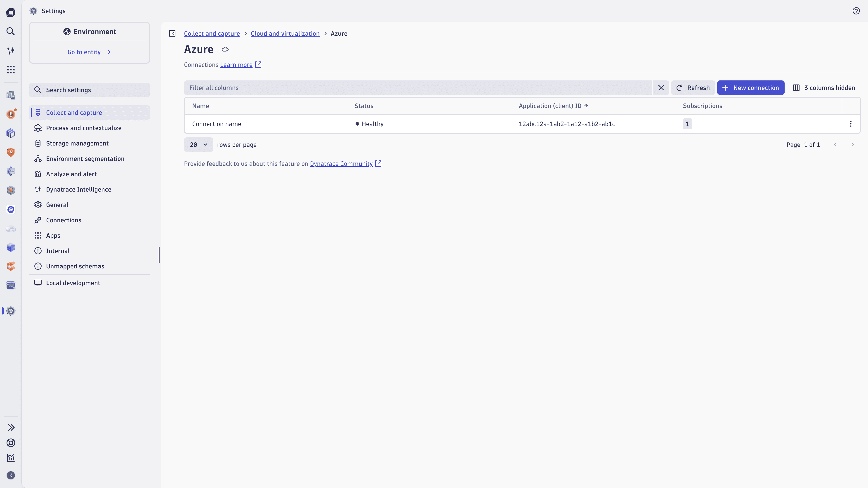This screenshot has height=488, width=868.
Task: Click the 12abc12a-1ab2-1a12-a1b2-ab1c client ID
Action: coord(567,124)
